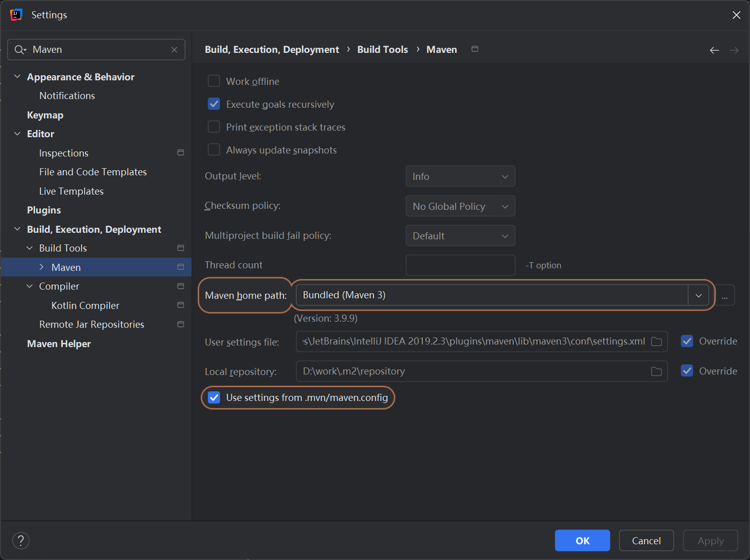
Task: Expand the Maven tree node
Action: (x=42, y=267)
